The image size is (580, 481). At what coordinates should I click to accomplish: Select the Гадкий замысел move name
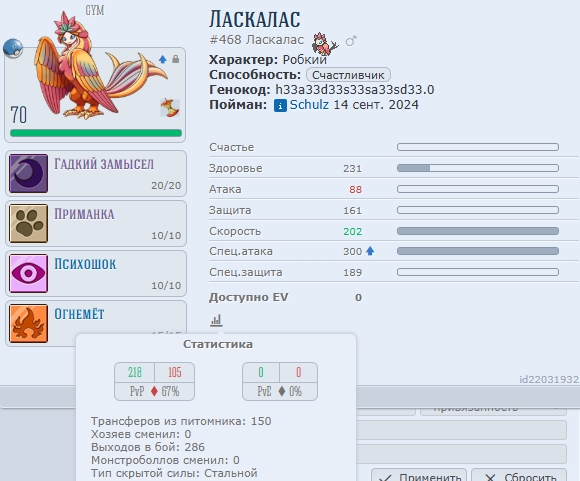pyautogui.click(x=104, y=164)
